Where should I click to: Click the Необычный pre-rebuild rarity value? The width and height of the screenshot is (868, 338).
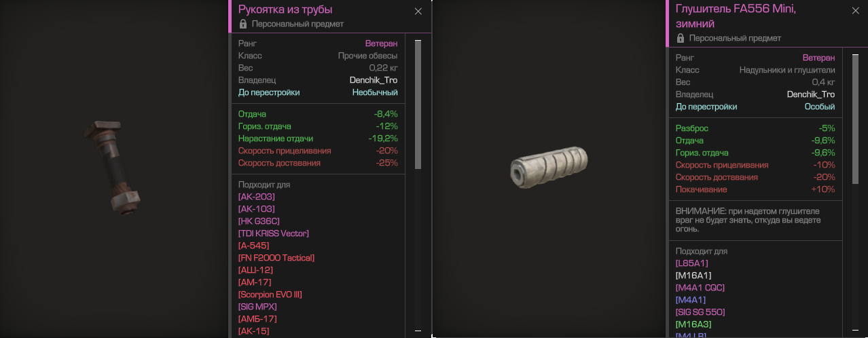[375, 92]
